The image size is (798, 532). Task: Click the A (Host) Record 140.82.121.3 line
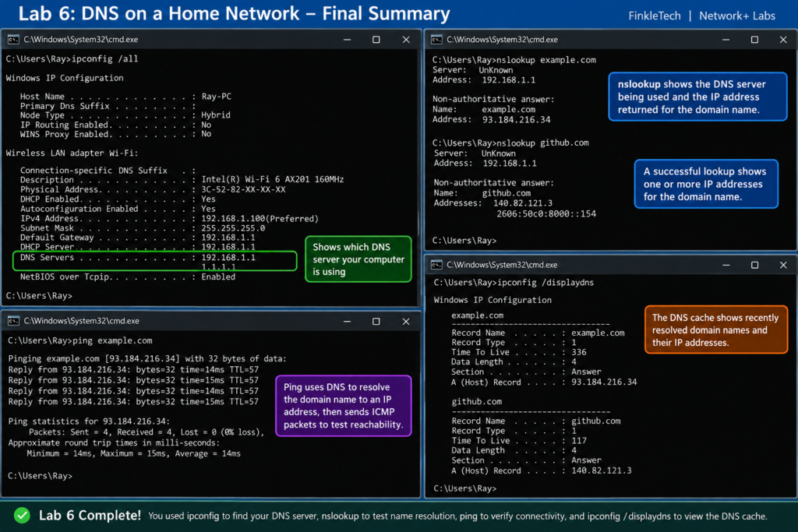click(x=542, y=471)
